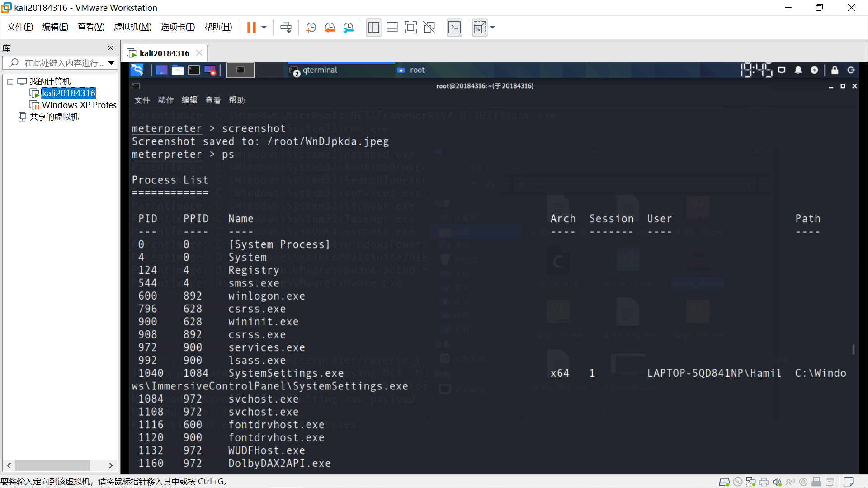Toggle Unity mode icon
868x488 pixels.
tap(429, 28)
